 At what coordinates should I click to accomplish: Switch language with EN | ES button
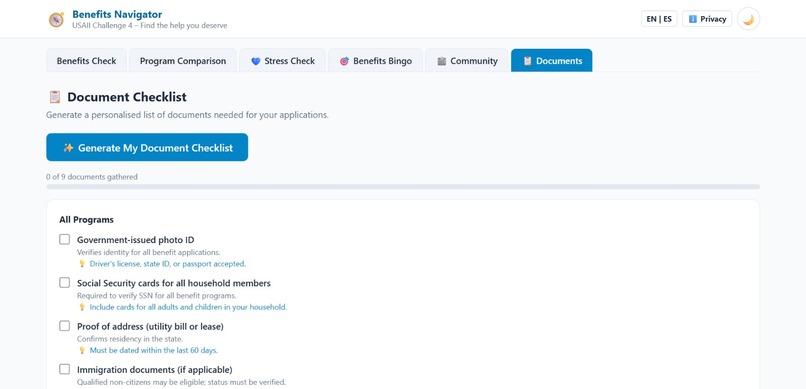pyautogui.click(x=659, y=19)
